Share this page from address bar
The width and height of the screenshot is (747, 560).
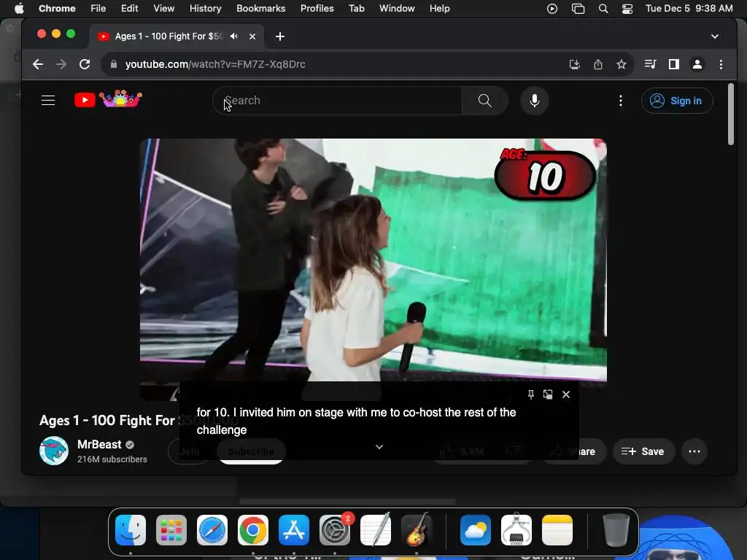[x=598, y=64]
